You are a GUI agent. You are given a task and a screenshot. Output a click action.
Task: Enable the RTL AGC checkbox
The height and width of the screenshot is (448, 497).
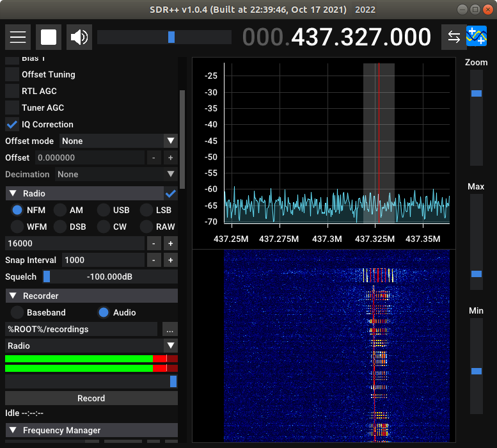click(12, 91)
